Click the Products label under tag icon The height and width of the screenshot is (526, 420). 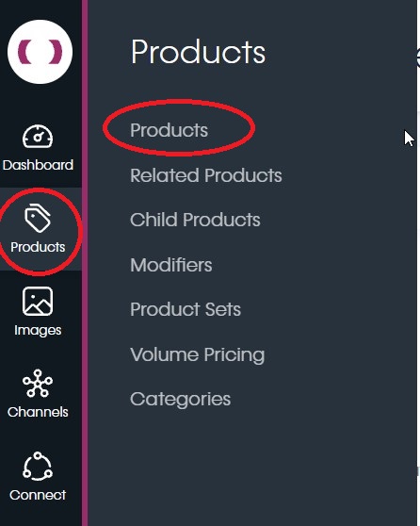[x=38, y=247]
